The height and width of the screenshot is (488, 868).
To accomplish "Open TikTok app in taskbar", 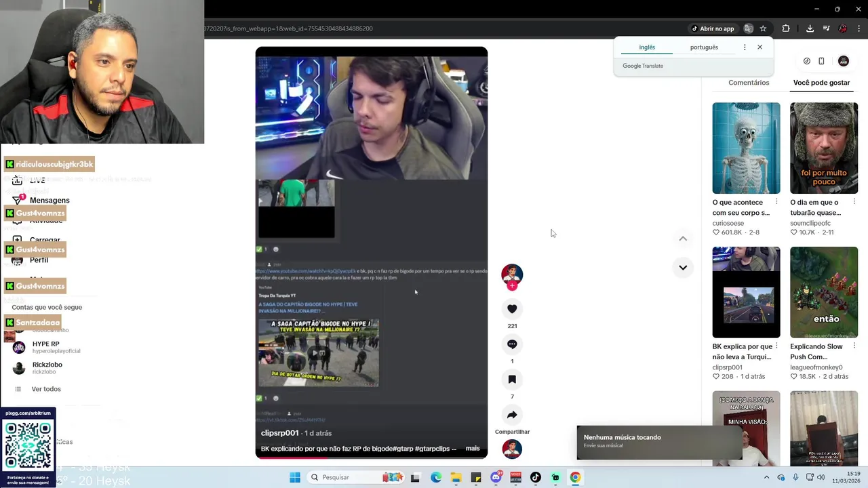I will pos(535,477).
